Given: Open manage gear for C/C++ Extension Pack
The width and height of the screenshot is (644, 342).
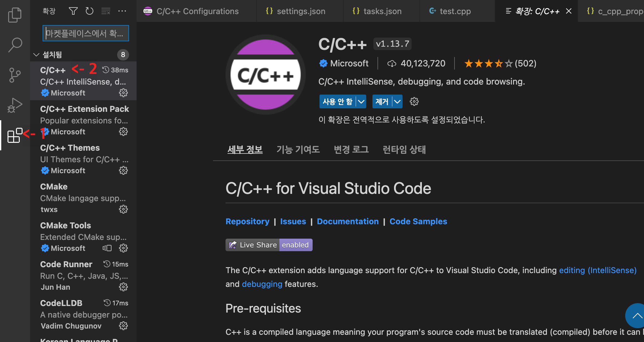Looking at the screenshot, I should pyautogui.click(x=123, y=132).
